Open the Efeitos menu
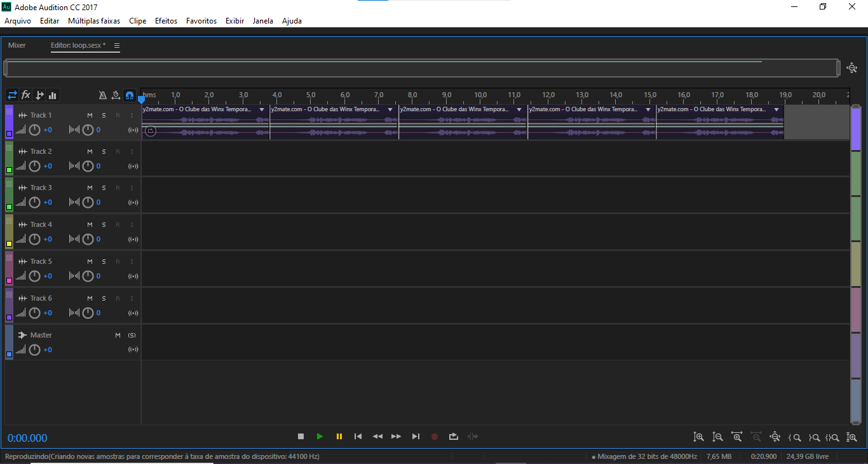 pyautogui.click(x=166, y=21)
